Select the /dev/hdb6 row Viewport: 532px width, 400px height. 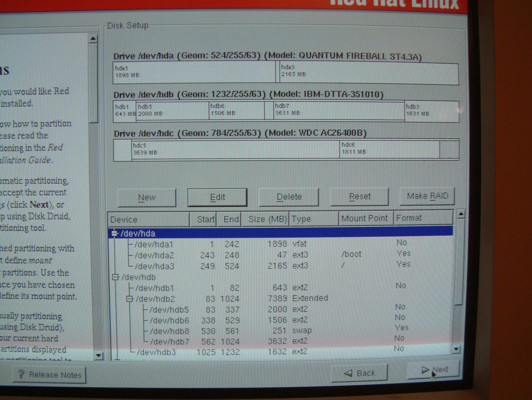tap(280, 320)
